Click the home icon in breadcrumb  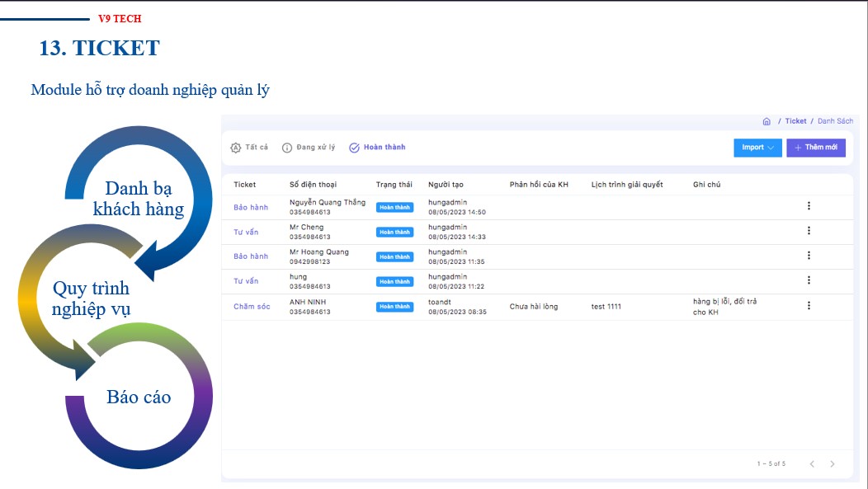767,121
